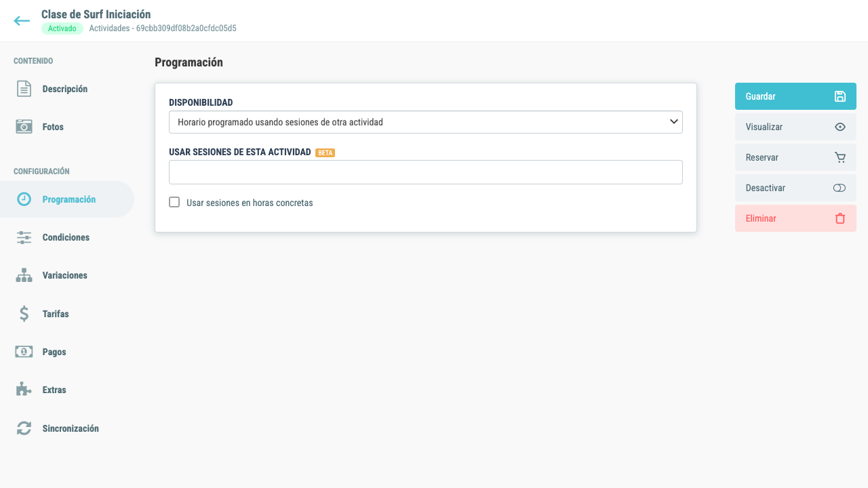Click the Condiciones sliders icon
This screenshot has width=868, height=488.
tap(24, 237)
